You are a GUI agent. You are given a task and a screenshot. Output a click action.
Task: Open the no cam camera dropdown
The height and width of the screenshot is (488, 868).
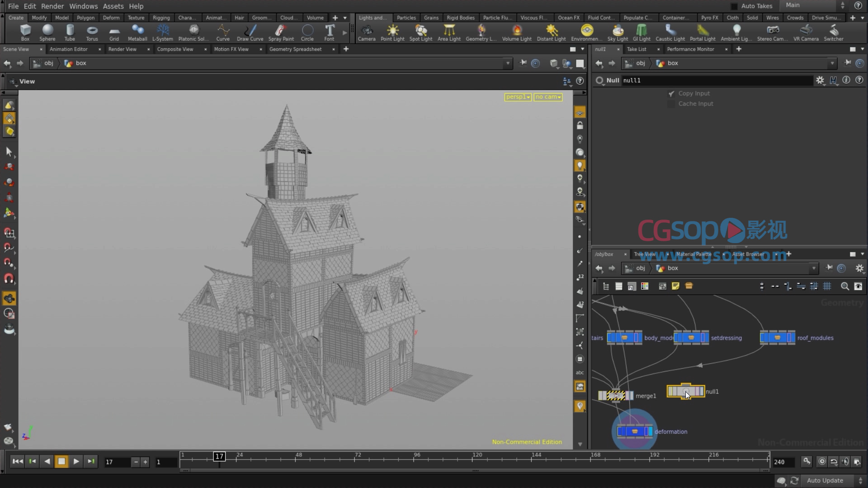tap(548, 97)
